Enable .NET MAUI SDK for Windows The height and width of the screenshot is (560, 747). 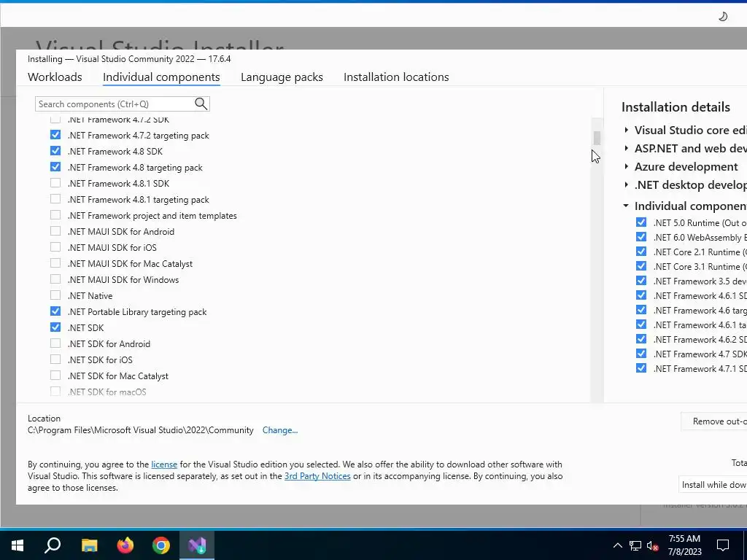[55, 279]
